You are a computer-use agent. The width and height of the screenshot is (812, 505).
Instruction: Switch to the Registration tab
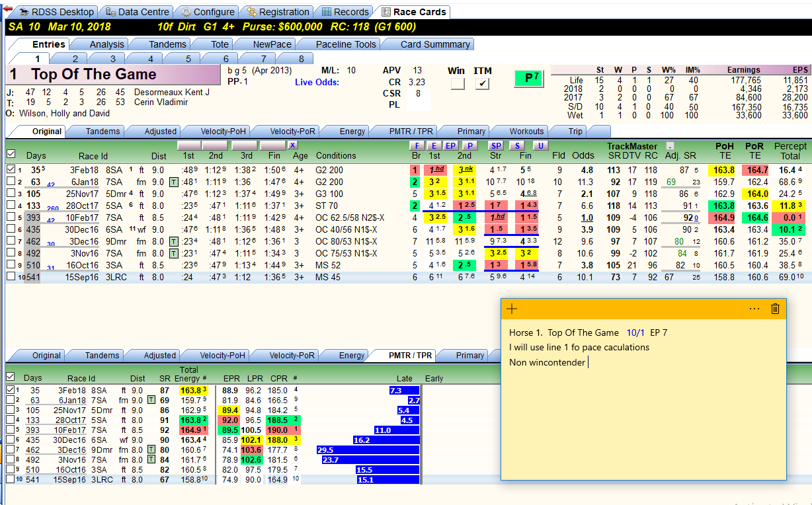(277, 12)
